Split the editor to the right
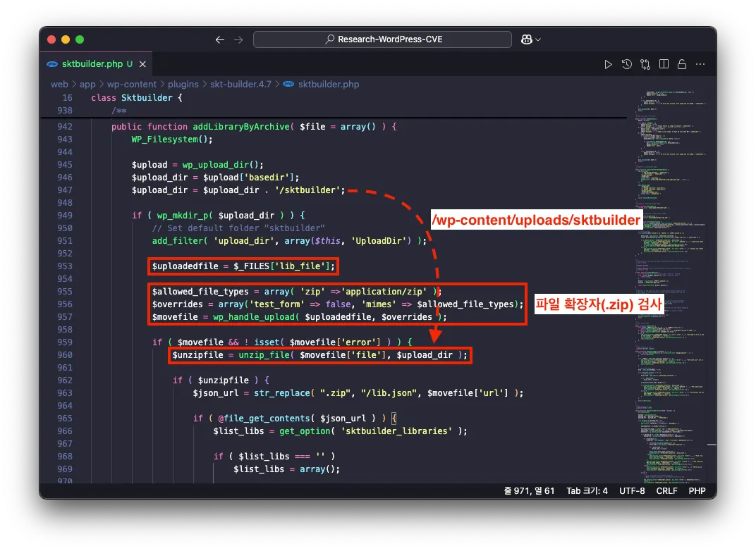This screenshot has width=756, height=551. pos(664,64)
